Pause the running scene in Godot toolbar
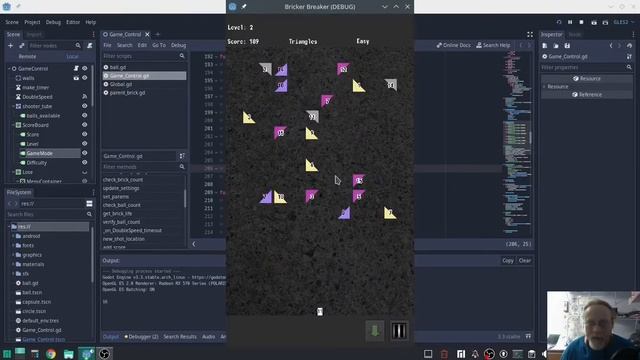This screenshot has width=640, height=360. [570, 22]
